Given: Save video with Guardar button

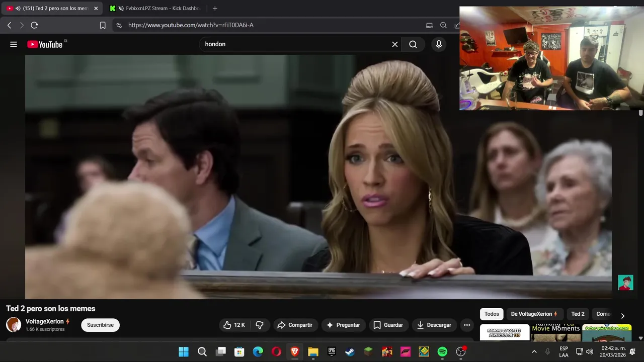Looking at the screenshot, I should (388, 325).
